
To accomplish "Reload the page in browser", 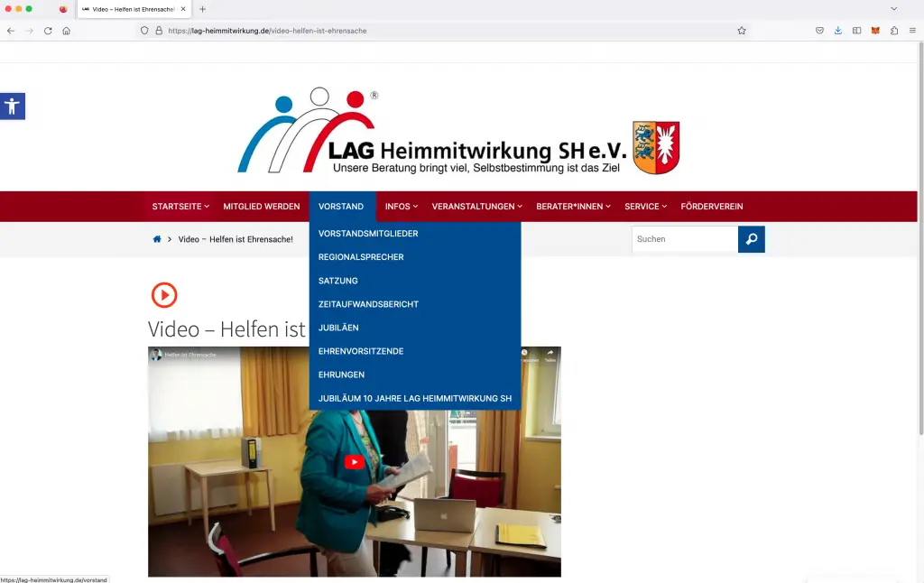I will click(48, 31).
